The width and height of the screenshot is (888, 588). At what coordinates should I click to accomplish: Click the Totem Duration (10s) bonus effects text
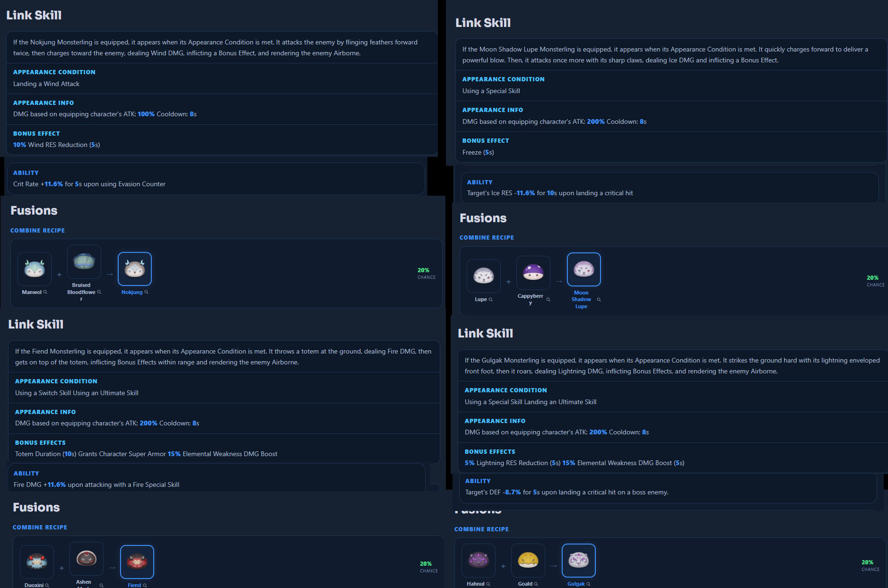point(146,454)
